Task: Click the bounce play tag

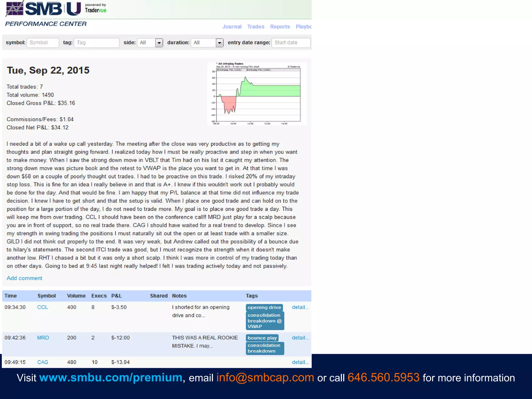Action: point(262,338)
